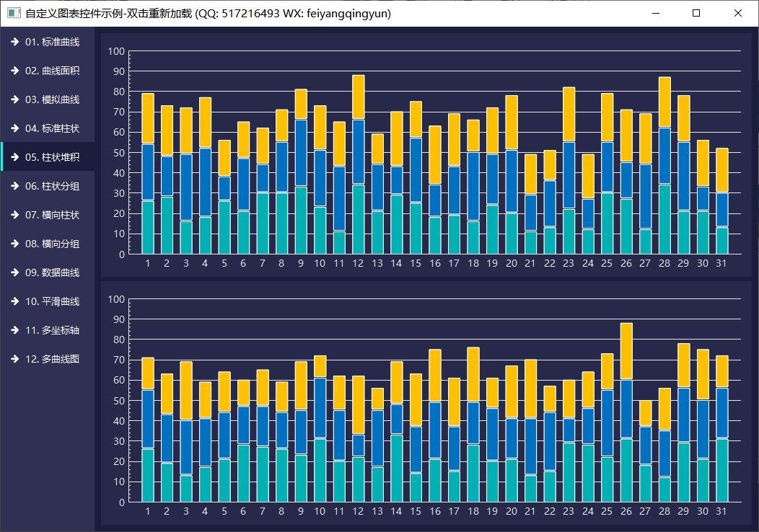This screenshot has width=759, height=532.
Task: Click blue segment of bar 9 in top chart
Action: point(301,153)
